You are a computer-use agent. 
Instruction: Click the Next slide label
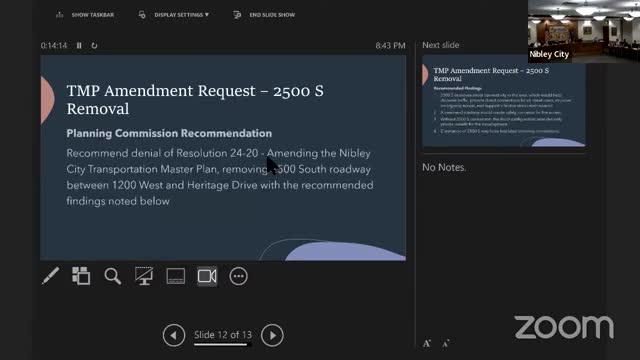[440, 45]
